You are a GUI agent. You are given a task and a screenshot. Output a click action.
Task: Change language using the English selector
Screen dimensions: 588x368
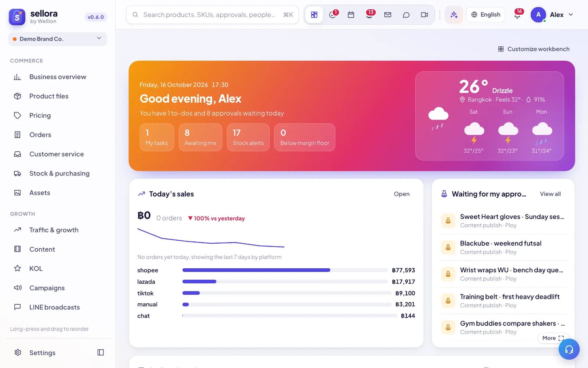click(485, 15)
